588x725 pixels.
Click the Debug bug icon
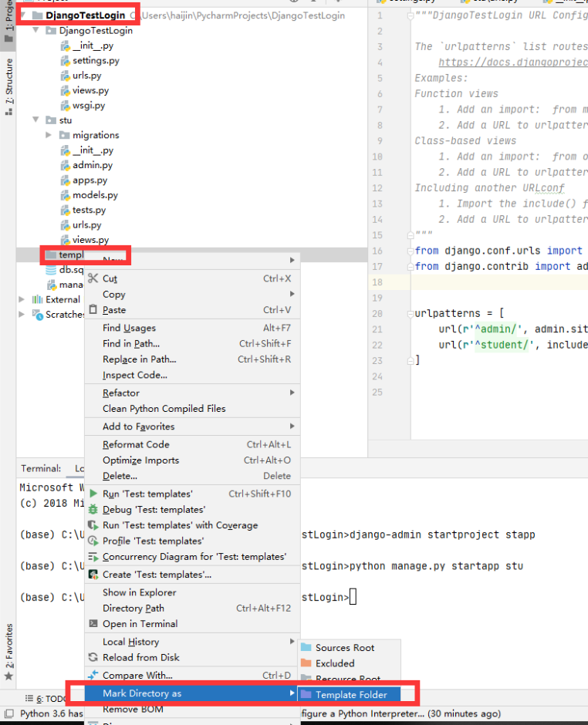tap(93, 509)
